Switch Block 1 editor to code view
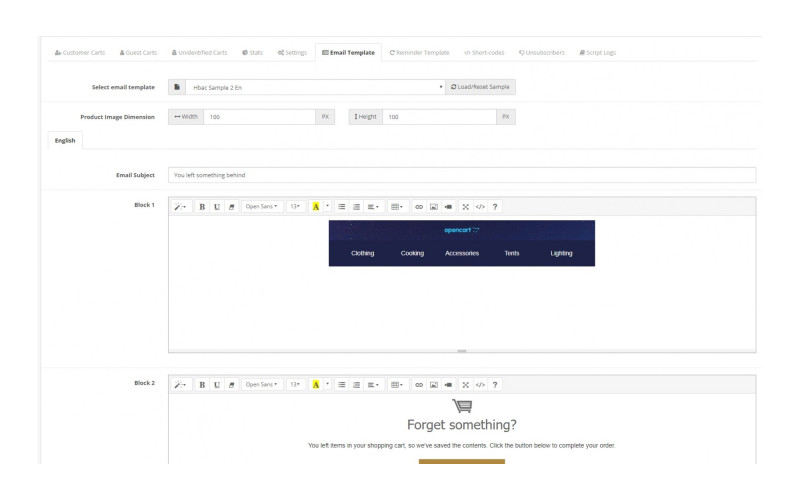The image size is (800, 500). point(480,207)
